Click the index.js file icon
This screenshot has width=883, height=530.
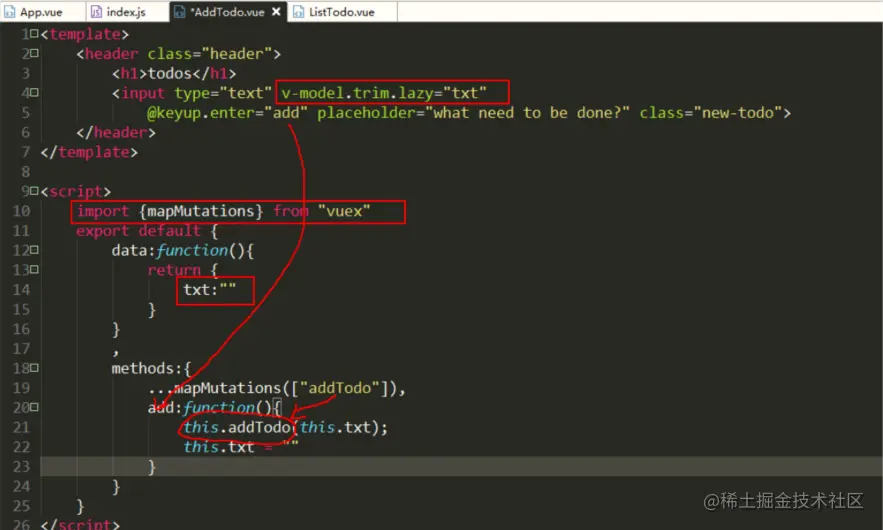96,12
